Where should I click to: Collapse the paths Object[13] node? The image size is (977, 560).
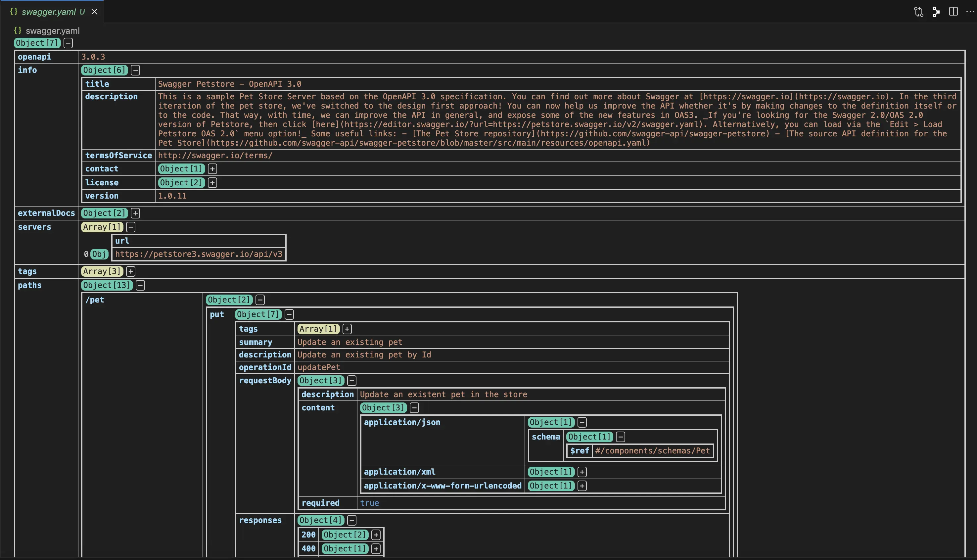tap(140, 285)
